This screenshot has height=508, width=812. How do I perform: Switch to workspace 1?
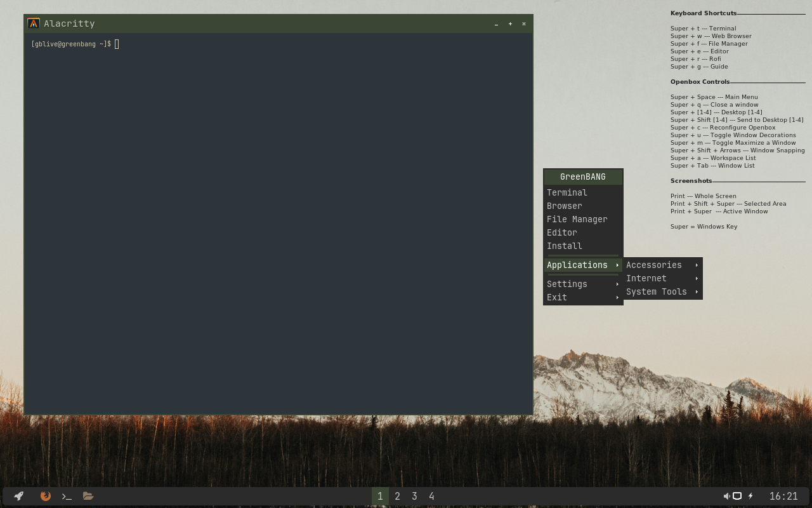pyautogui.click(x=380, y=496)
